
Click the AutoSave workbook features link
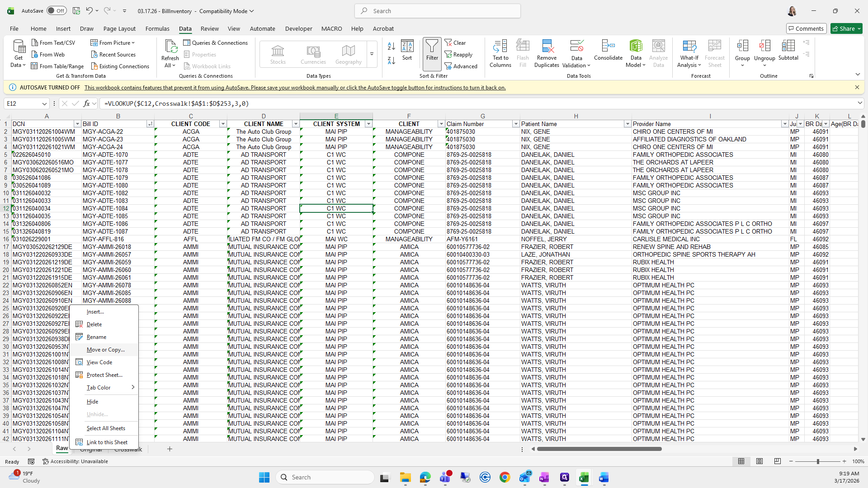tap(295, 88)
